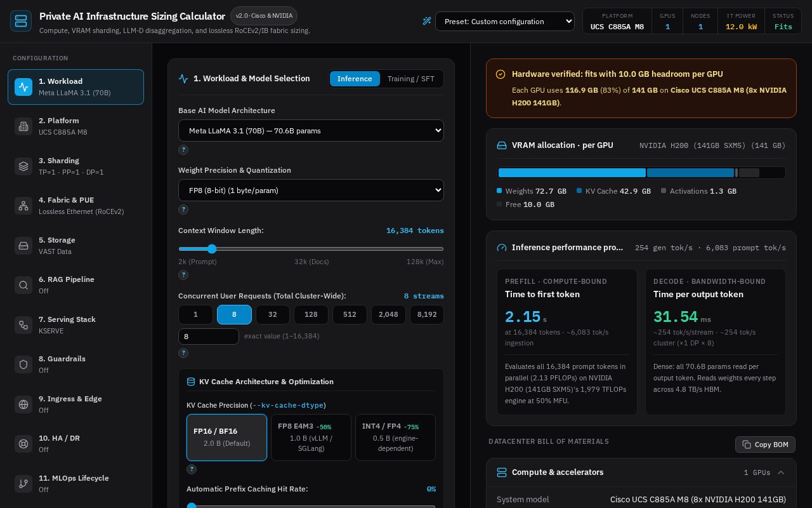Viewport: 812px width, 508px height.
Task: Click the Serving Stack icon in sidebar
Action: (x=23, y=325)
